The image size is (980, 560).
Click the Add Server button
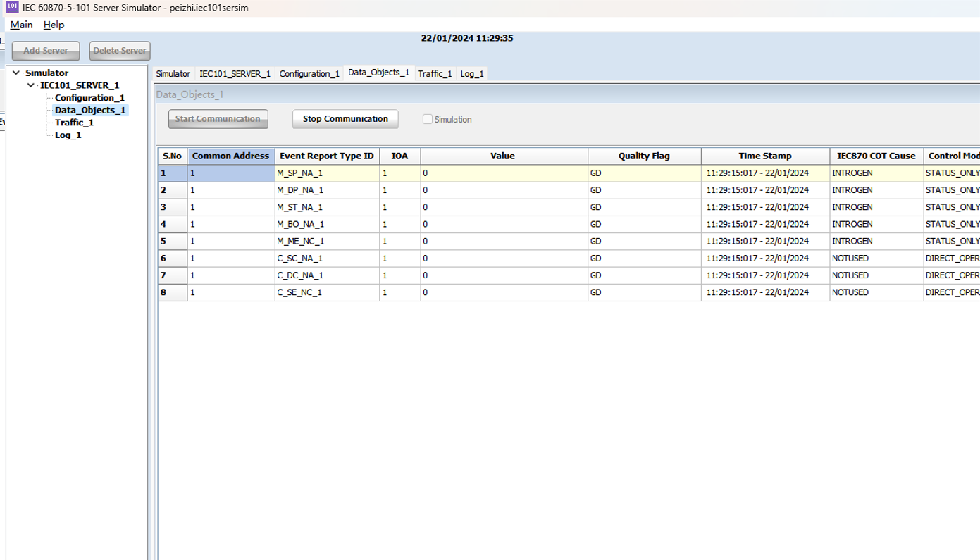point(46,51)
